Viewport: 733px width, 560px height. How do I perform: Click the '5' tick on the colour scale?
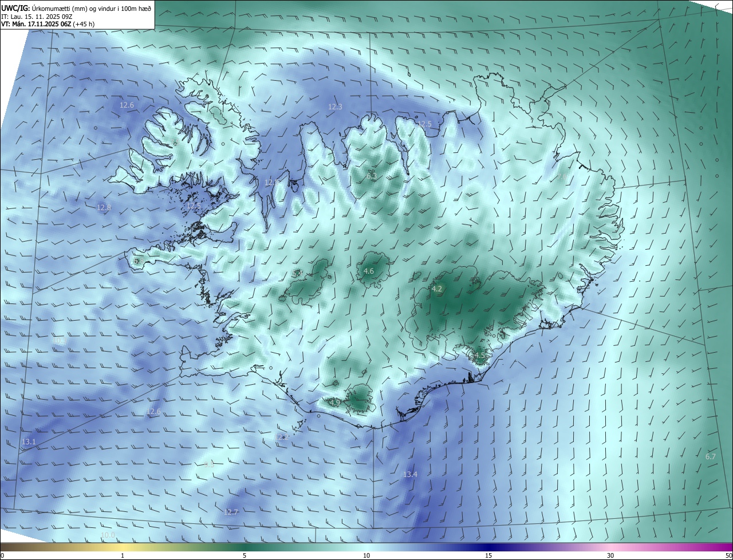(x=245, y=555)
